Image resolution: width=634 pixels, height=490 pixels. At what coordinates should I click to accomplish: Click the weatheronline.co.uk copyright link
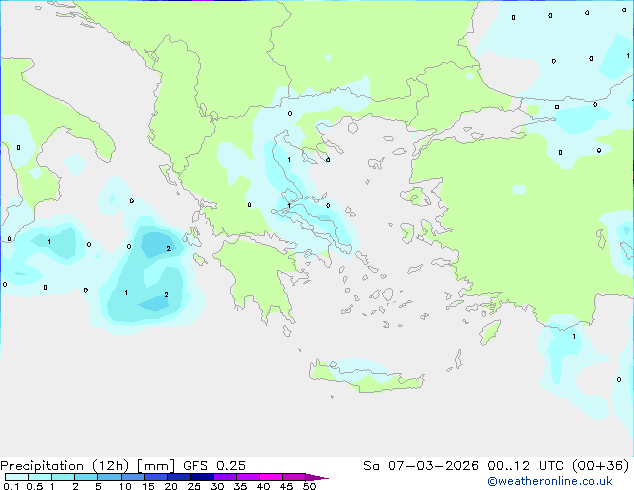point(549,481)
